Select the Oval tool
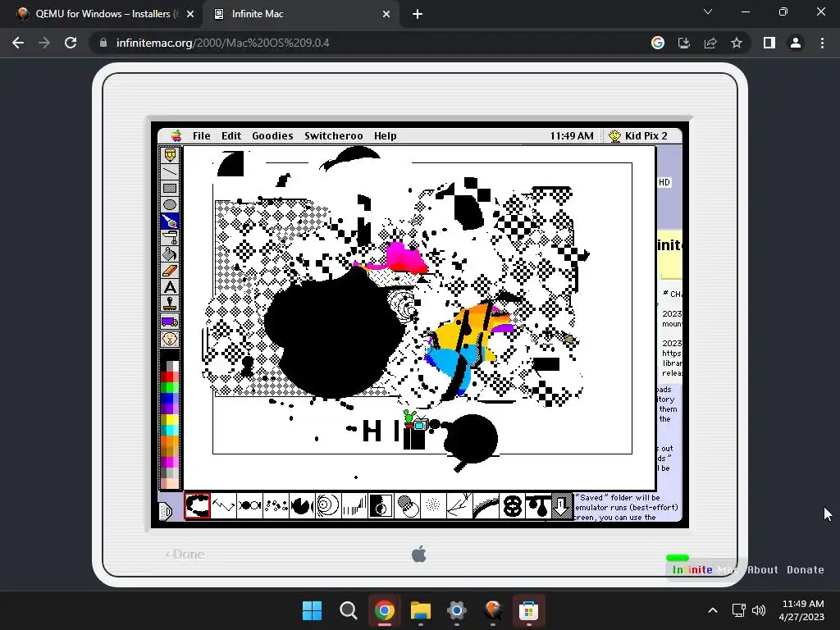The width and height of the screenshot is (840, 630). (x=170, y=204)
